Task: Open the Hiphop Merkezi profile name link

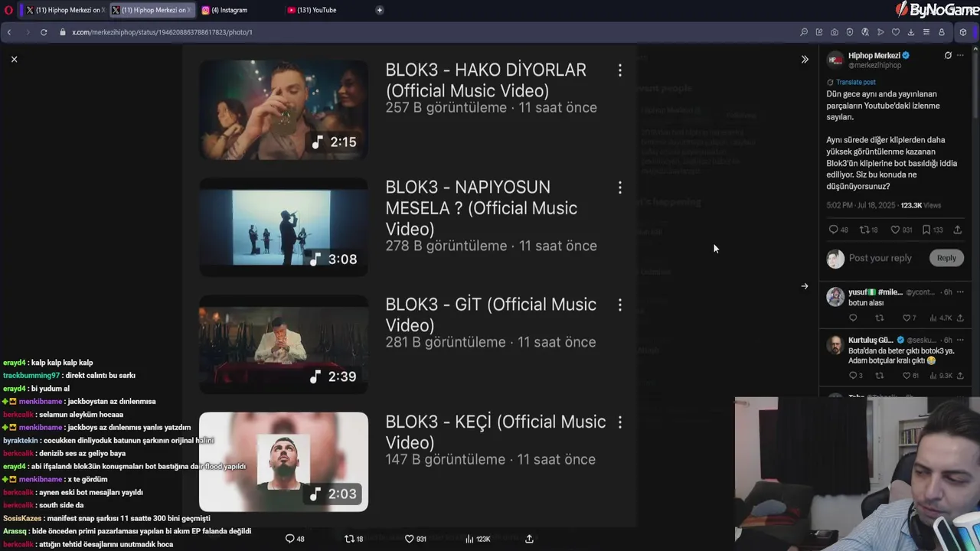Action: coord(874,56)
